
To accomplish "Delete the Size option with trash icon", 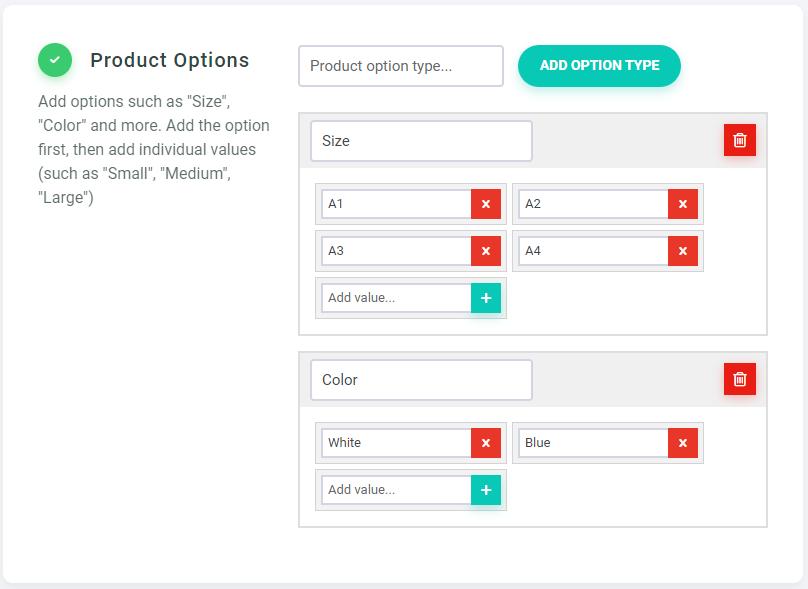I will pyautogui.click(x=740, y=141).
